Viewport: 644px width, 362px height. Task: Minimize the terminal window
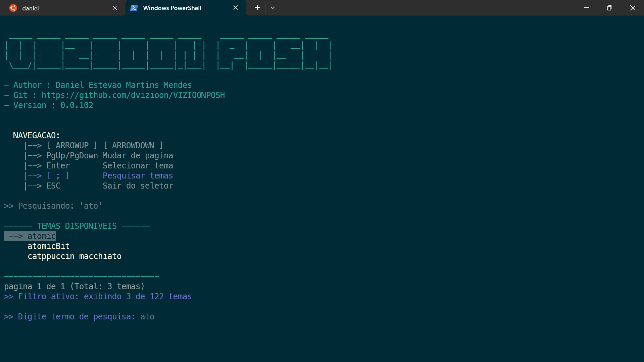[x=586, y=8]
